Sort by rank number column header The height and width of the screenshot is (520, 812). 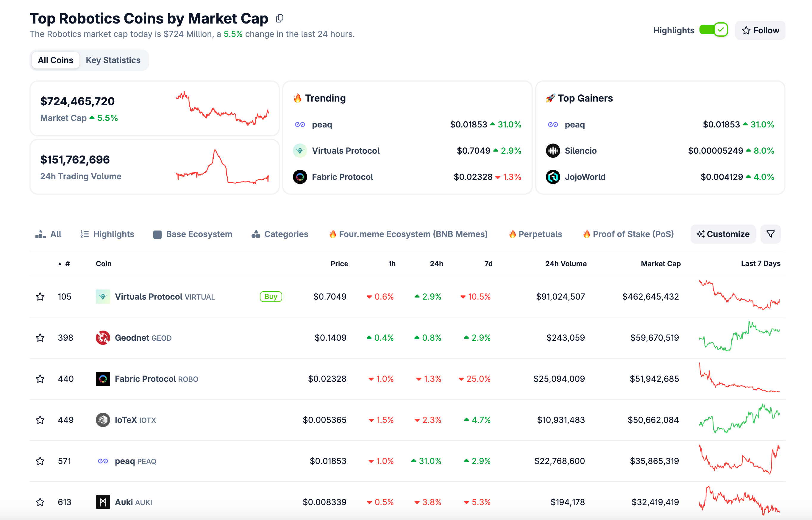click(67, 264)
